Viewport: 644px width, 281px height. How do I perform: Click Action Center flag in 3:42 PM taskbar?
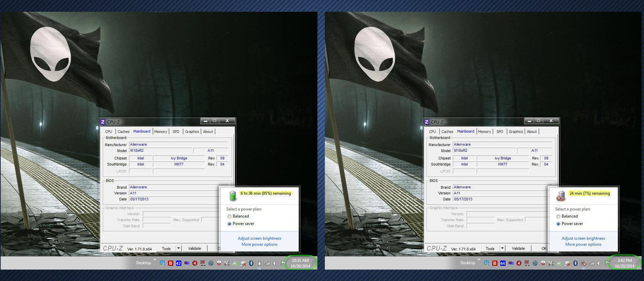[x=607, y=263]
